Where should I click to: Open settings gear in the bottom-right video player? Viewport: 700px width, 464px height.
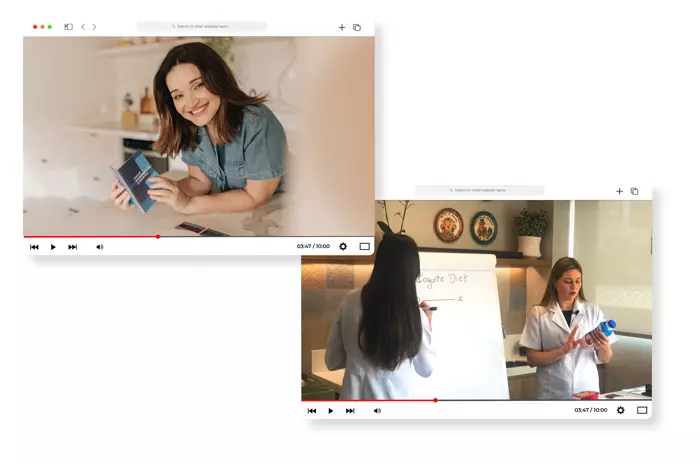tap(621, 410)
